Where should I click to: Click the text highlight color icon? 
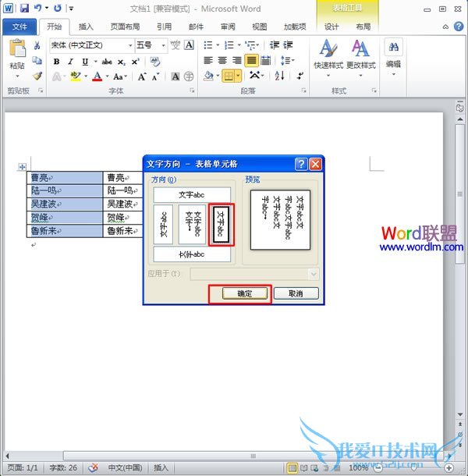coord(75,76)
